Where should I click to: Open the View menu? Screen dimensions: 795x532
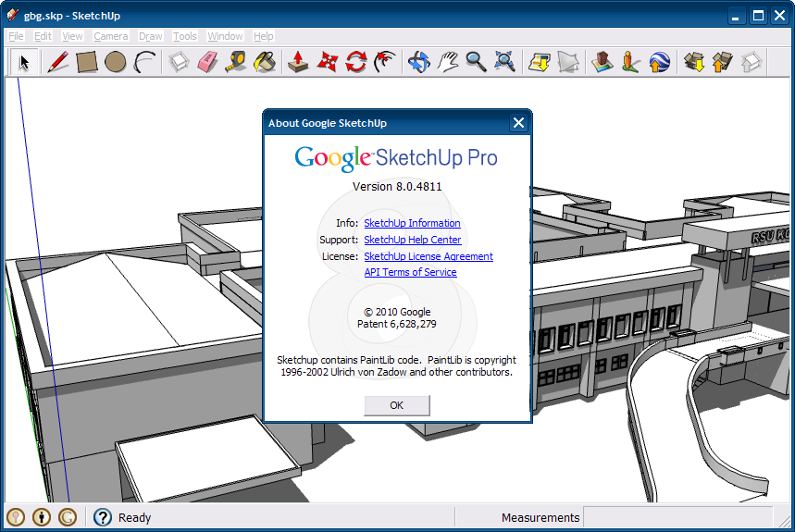pyautogui.click(x=72, y=36)
